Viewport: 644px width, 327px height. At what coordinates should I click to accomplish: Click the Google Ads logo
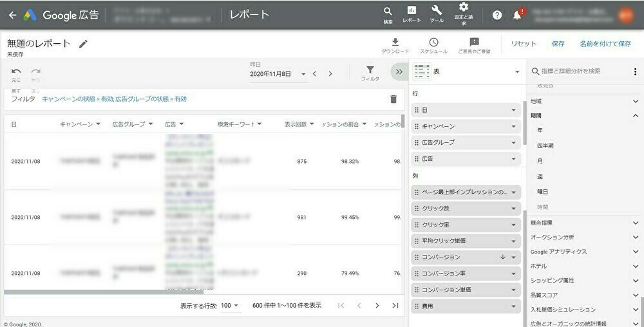click(30, 15)
